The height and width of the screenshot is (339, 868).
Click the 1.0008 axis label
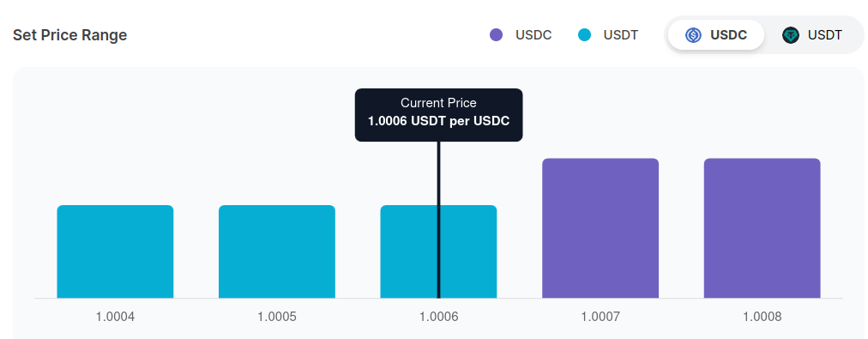[x=763, y=317]
